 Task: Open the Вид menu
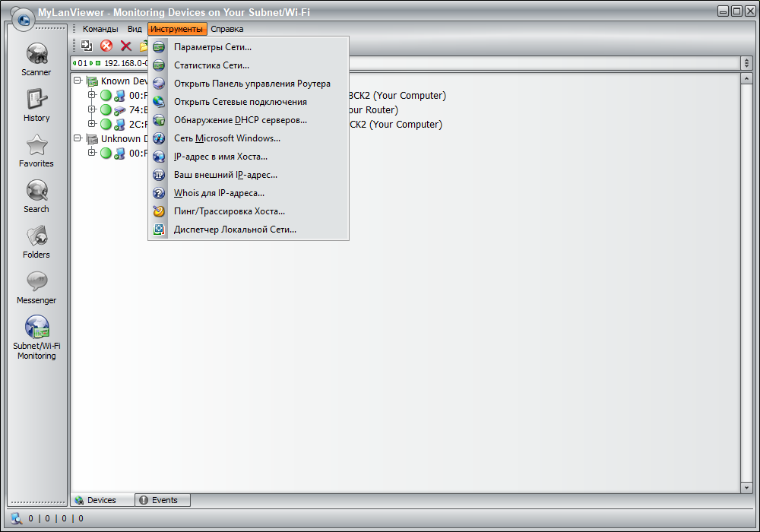(x=135, y=29)
